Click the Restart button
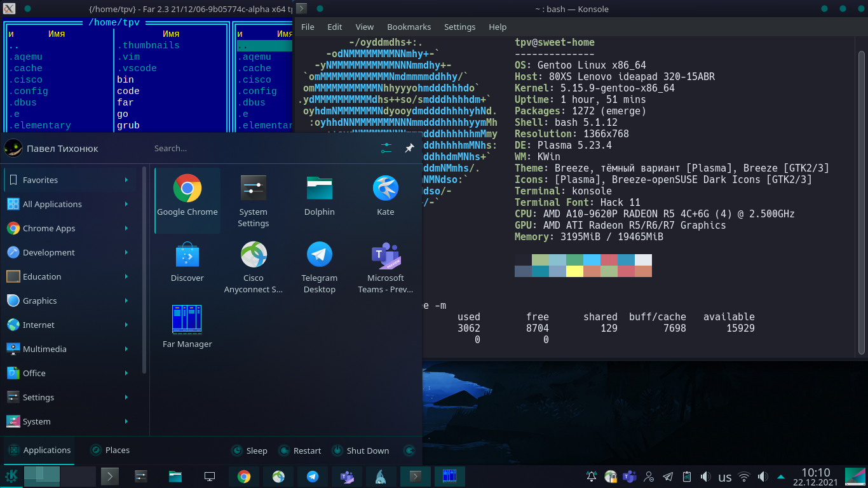This screenshot has width=868, height=488. [301, 451]
